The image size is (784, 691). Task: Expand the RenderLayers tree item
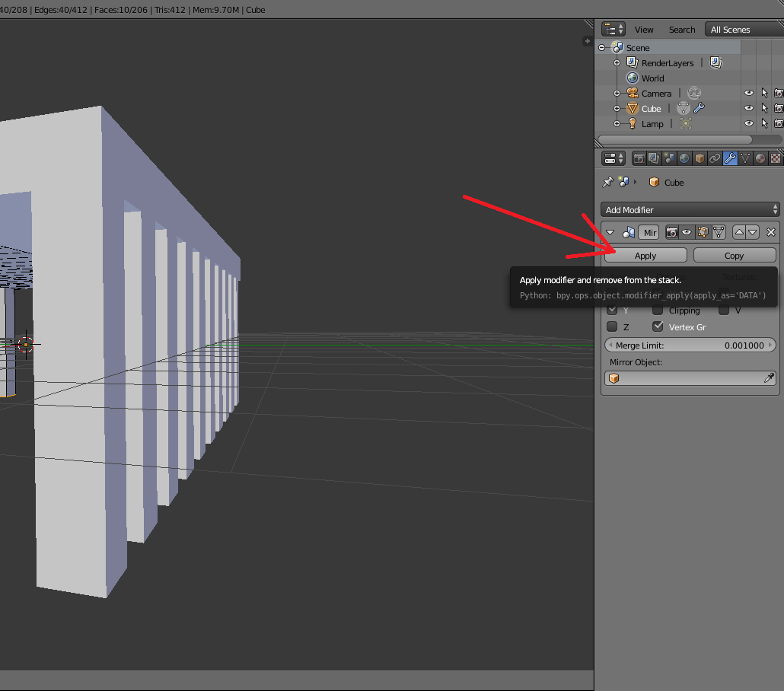click(617, 63)
